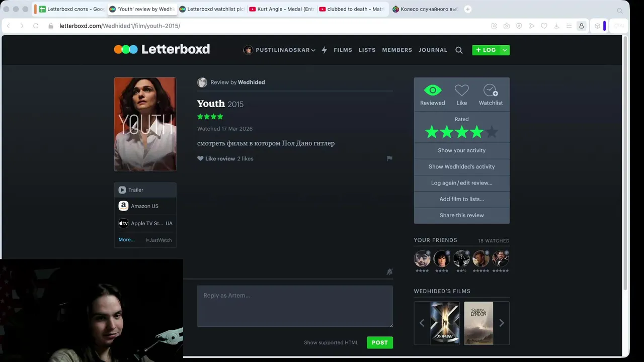Open YOUR FRIENDS heading link

point(435,240)
